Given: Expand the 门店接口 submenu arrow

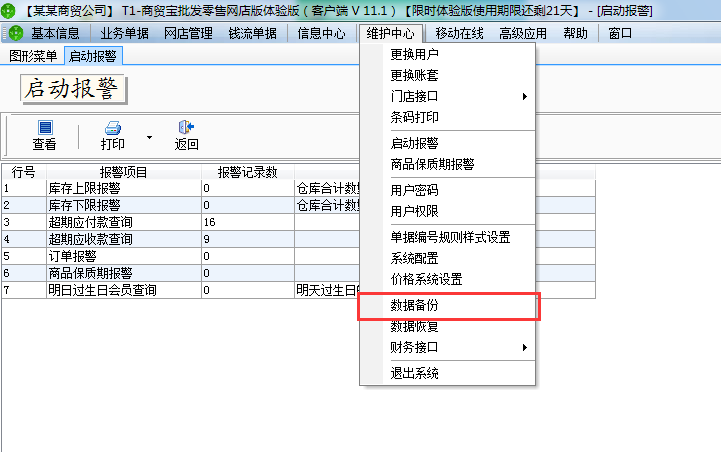Looking at the screenshot, I should [525, 96].
